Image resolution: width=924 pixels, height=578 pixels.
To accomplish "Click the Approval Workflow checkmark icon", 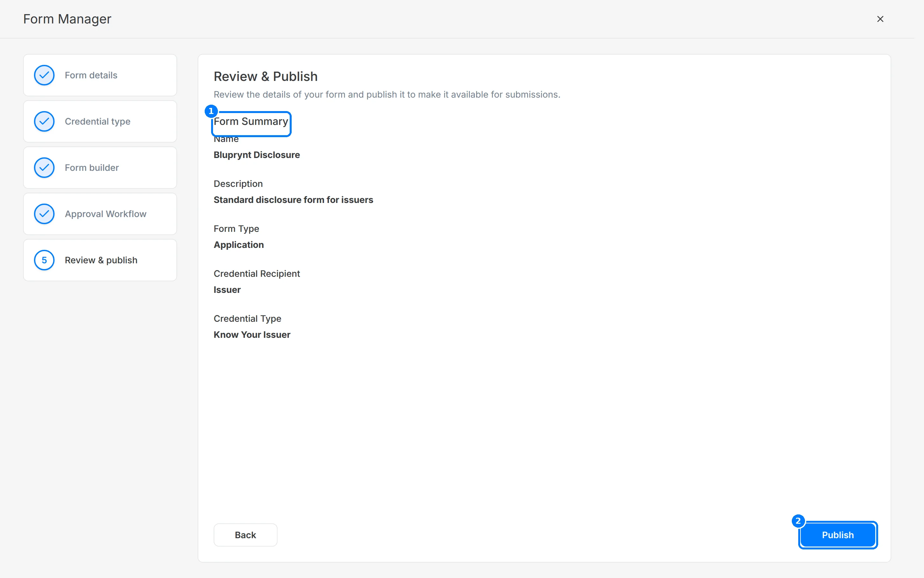I will pos(44,214).
